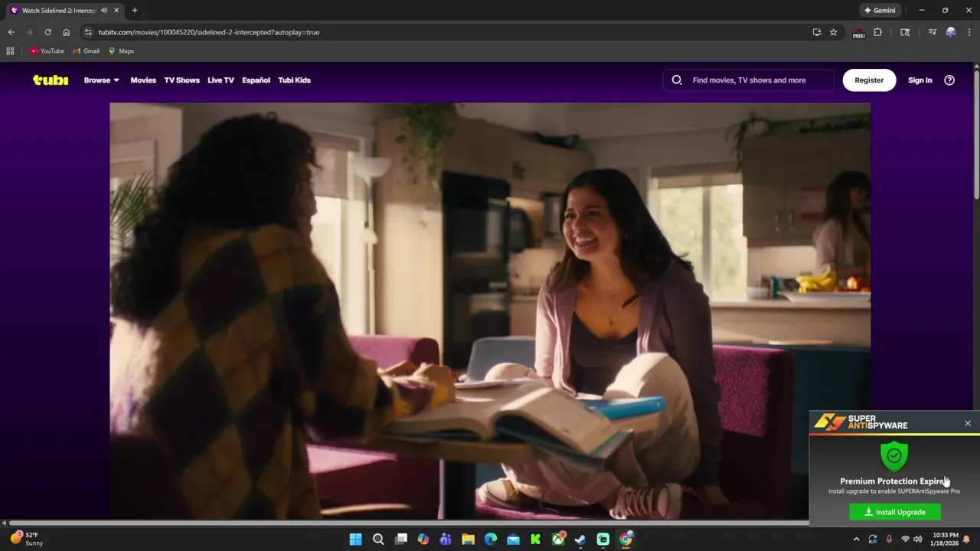This screenshot has height=551, width=980.
Task: Click the Gemini button
Action: pyautogui.click(x=880, y=10)
